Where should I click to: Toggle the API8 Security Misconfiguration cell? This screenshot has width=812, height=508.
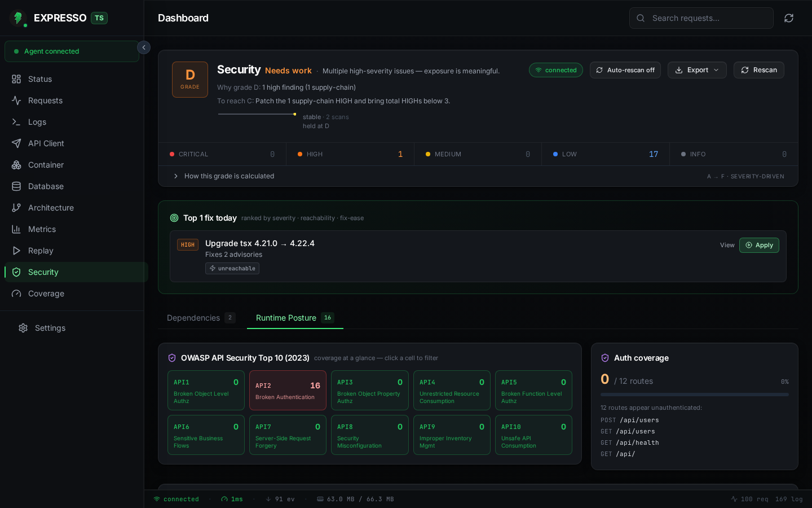370,435
